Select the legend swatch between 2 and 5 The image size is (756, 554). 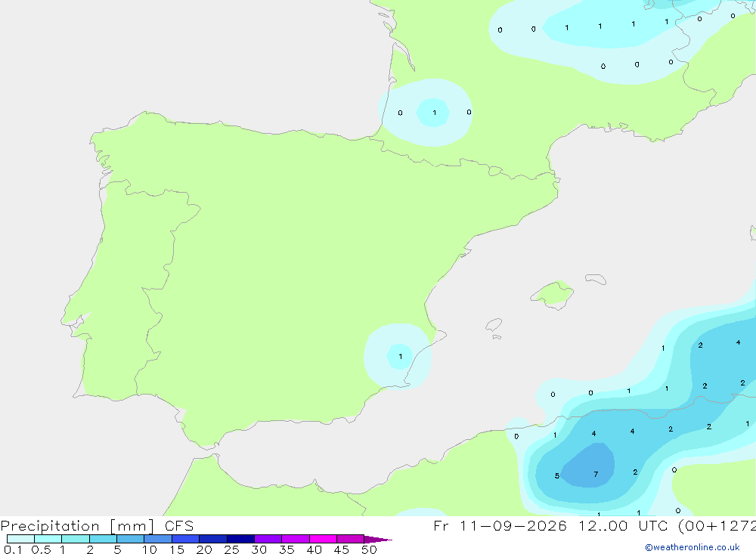[103, 539]
